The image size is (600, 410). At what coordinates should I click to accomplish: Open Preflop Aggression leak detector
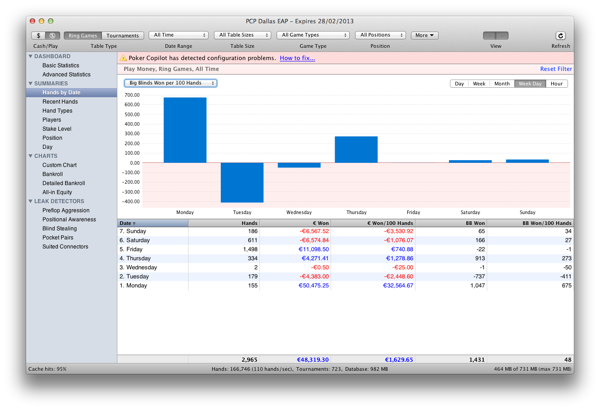66,211
